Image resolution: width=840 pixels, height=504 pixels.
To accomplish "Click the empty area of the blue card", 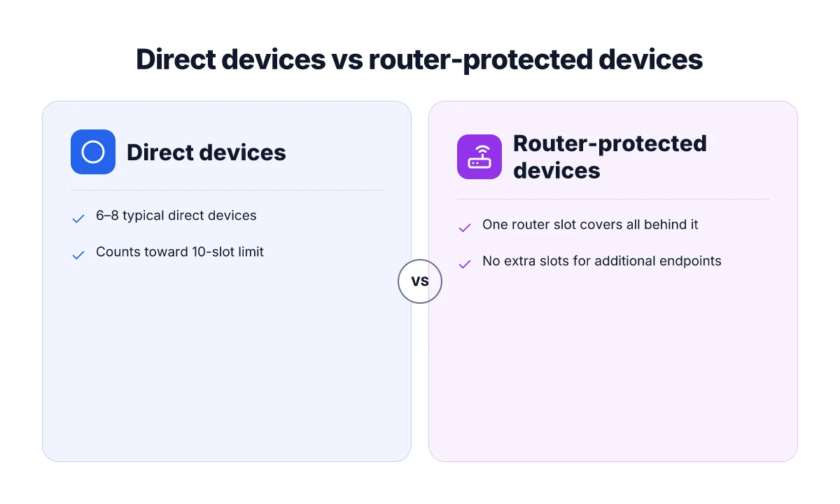I will pyautogui.click(x=227, y=364).
